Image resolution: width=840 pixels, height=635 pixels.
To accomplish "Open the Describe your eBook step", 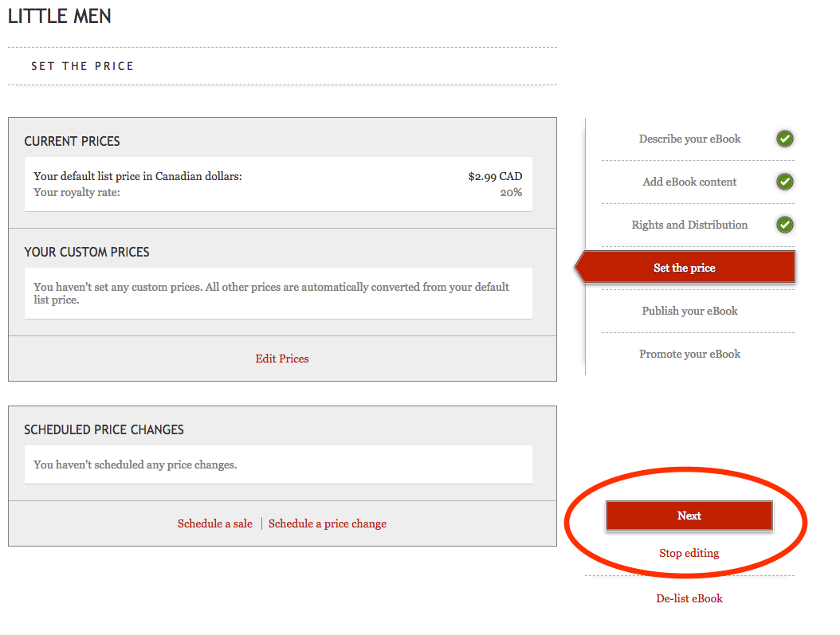I will [x=689, y=139].
